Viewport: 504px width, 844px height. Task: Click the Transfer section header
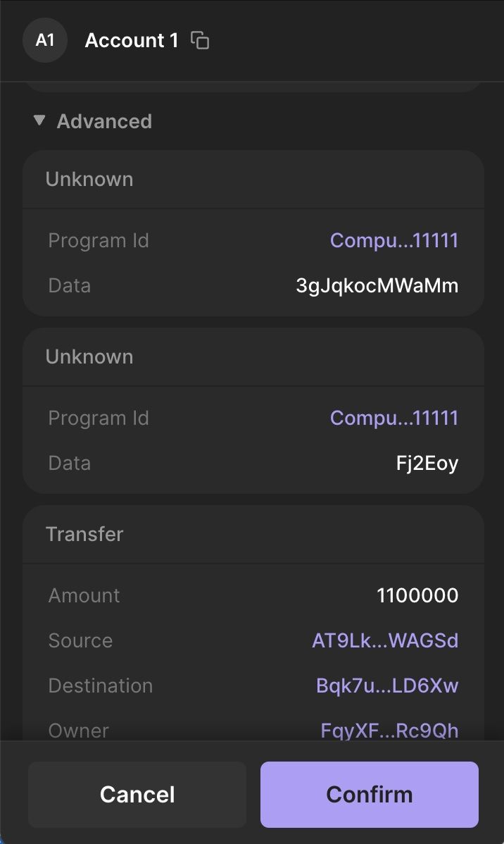tap(84, 534)
